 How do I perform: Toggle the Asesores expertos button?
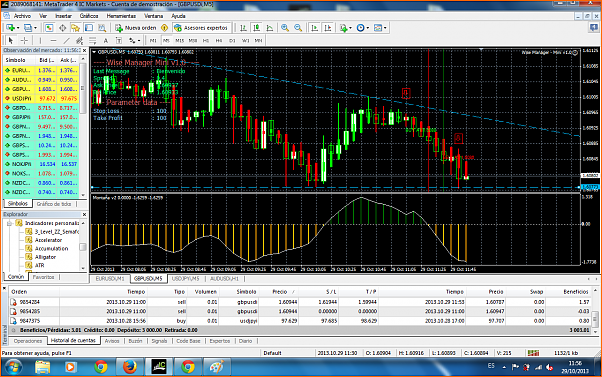pyautogui.click(x=202, y=28)
